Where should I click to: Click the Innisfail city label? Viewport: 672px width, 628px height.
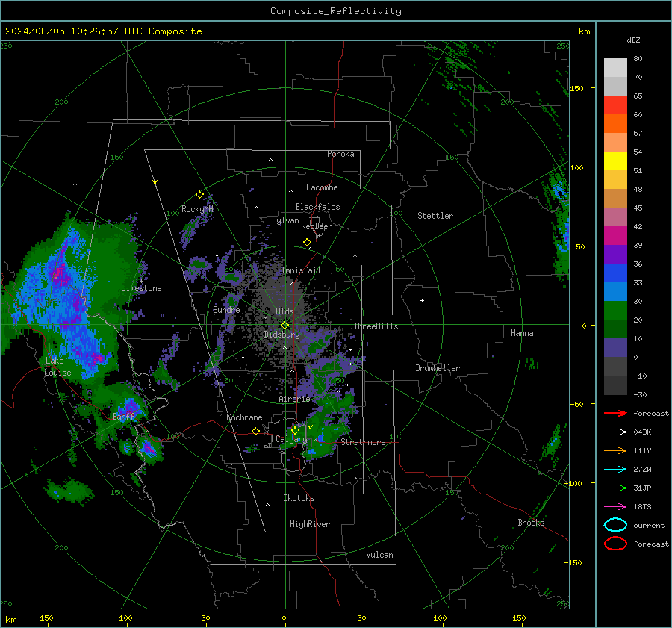(301, 270)
